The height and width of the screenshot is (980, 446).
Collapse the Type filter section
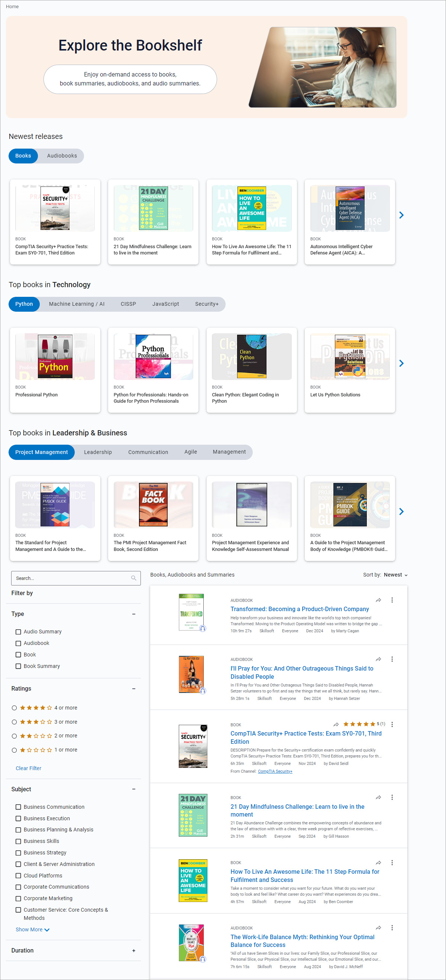[134, 614]
